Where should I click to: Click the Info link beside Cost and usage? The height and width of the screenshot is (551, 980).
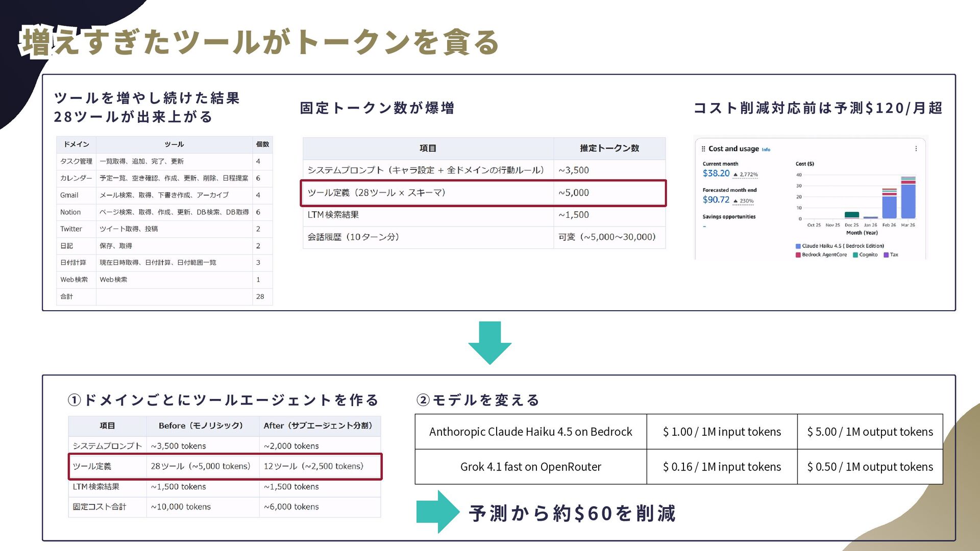click(766, 149)
